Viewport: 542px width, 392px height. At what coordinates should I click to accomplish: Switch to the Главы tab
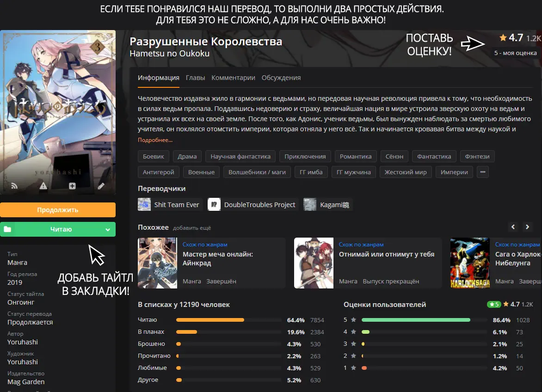point(195,78)
